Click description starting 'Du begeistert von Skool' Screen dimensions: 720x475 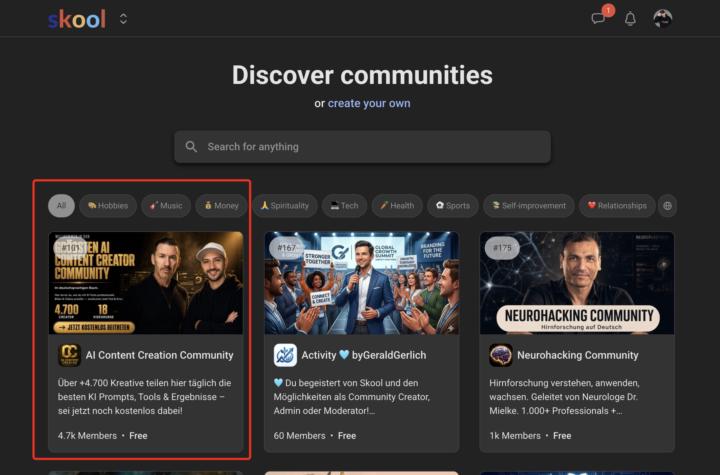(352, 396)
